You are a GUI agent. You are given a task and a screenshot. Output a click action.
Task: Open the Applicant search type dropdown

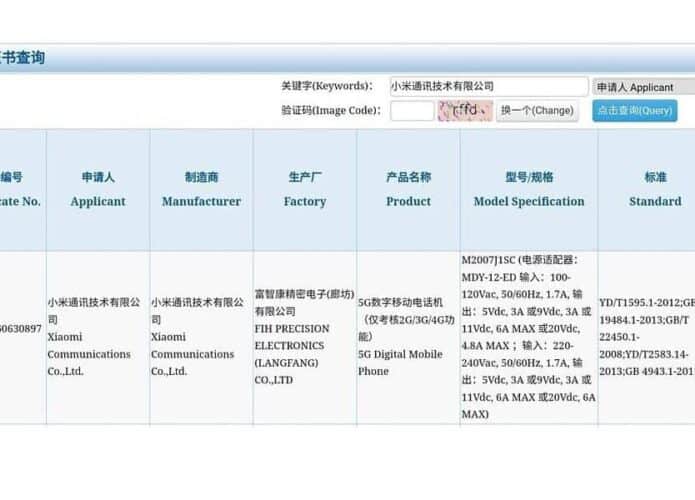point(644,87)
